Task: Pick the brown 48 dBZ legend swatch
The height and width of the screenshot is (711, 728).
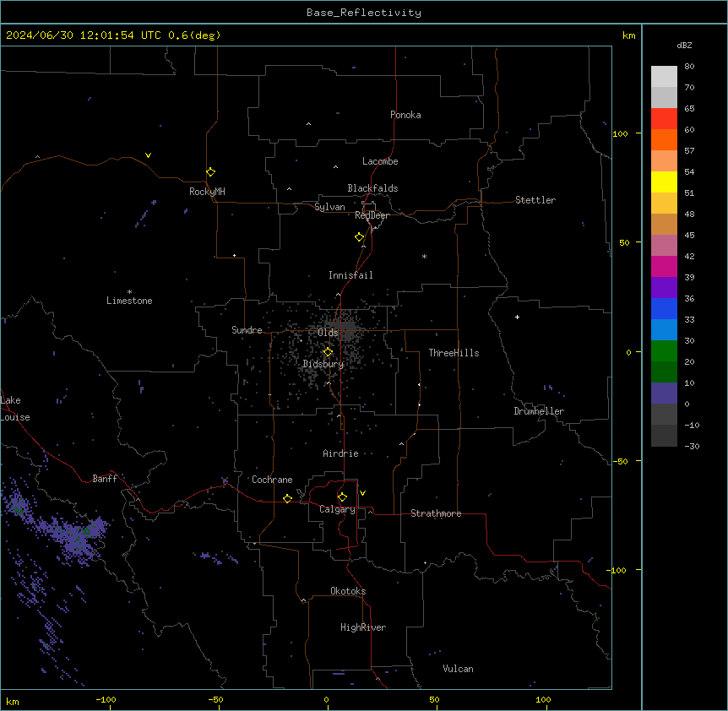Action: [664, 224]
